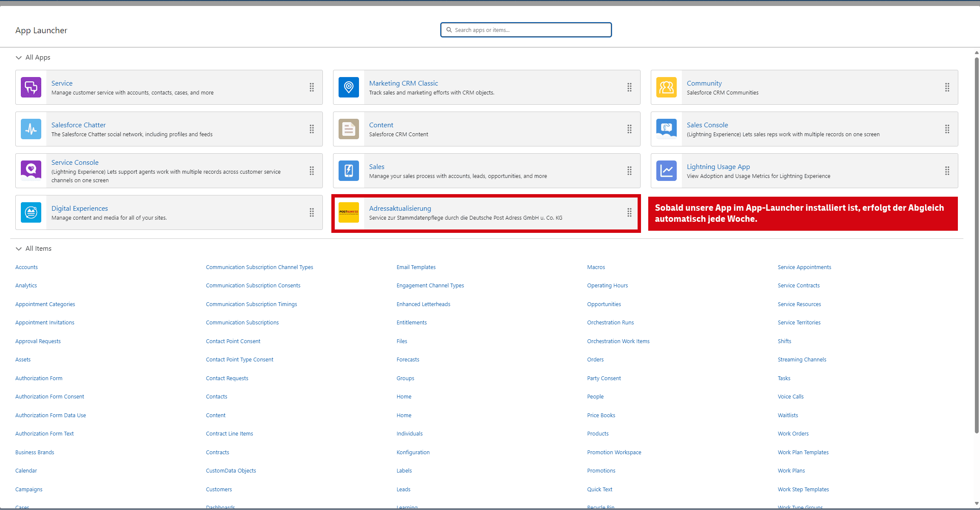This screenshot has height=510, width=980.
Task: Open Enhanced Letterheads
Action: [x=423, y=304]
